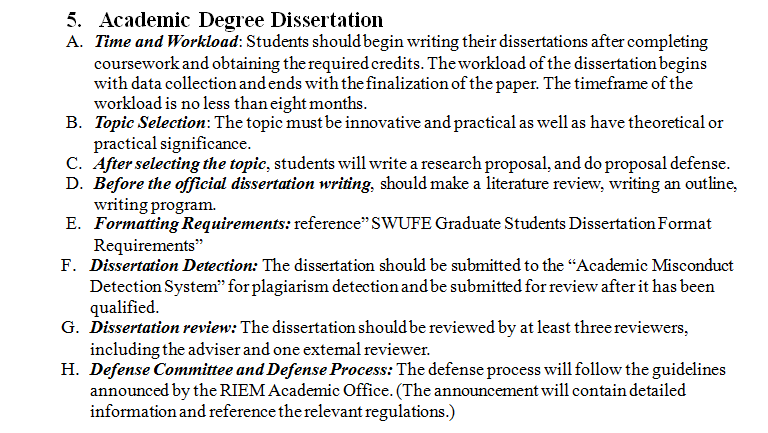Click the bold text "After selecting the topic"
Viewport: 768px width, 433px height.
180,164
